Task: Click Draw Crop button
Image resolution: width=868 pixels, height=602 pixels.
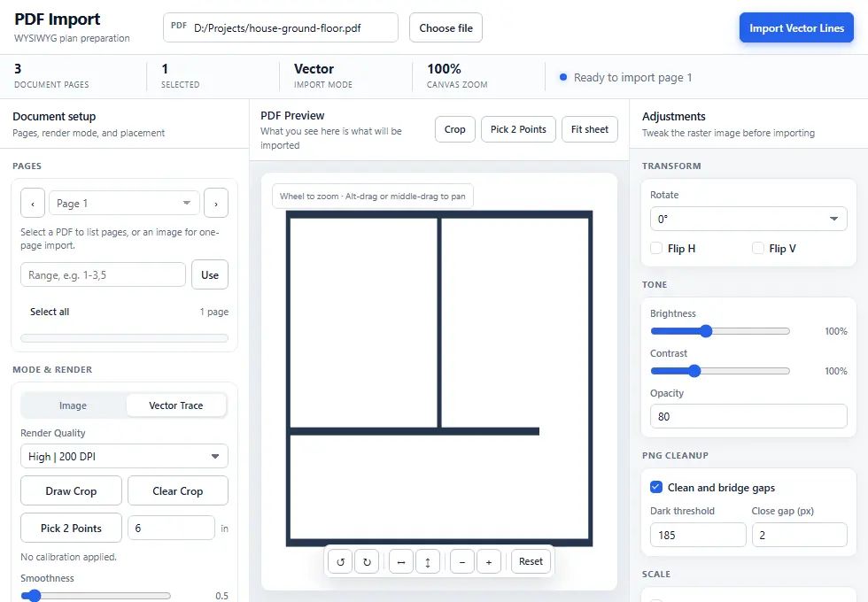Action: click(71, 490)
